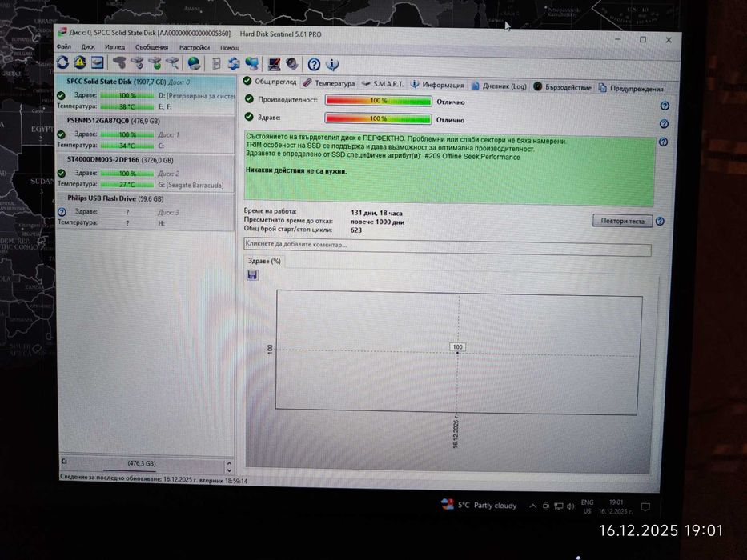The image size is (747, 560).
Task: Switch to the S.M.A.R.T. tab
Action: (383, 84)
